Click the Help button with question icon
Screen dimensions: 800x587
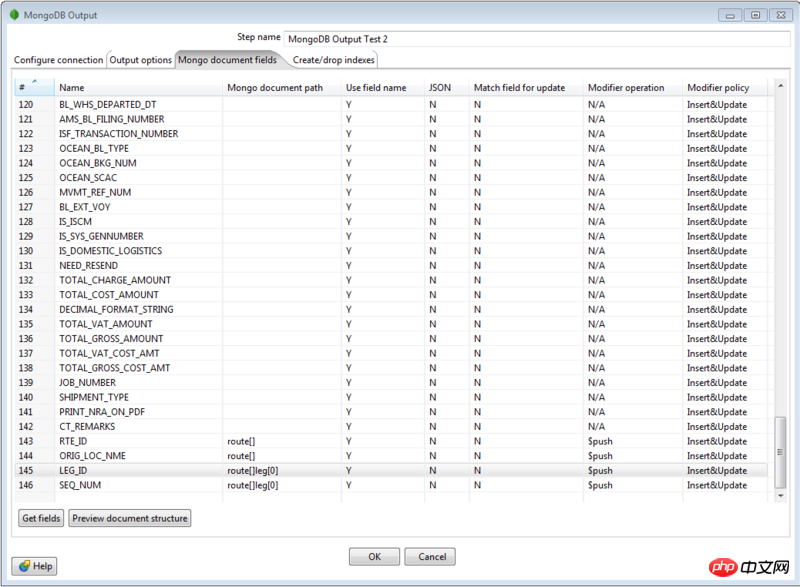(34, 566)
